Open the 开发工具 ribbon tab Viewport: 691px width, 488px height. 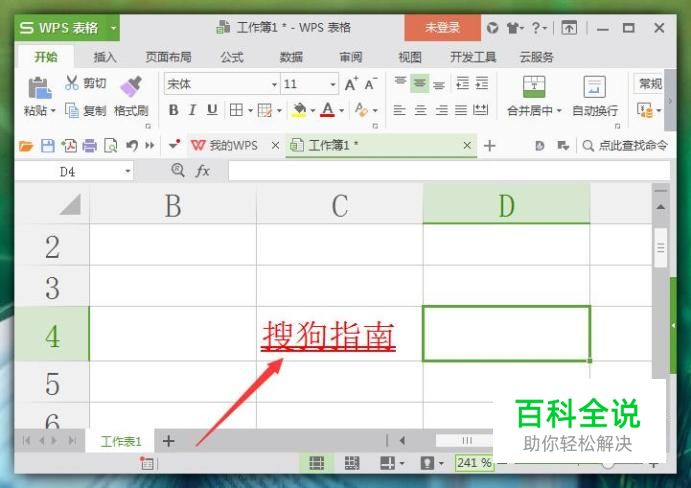coord(473,57)
